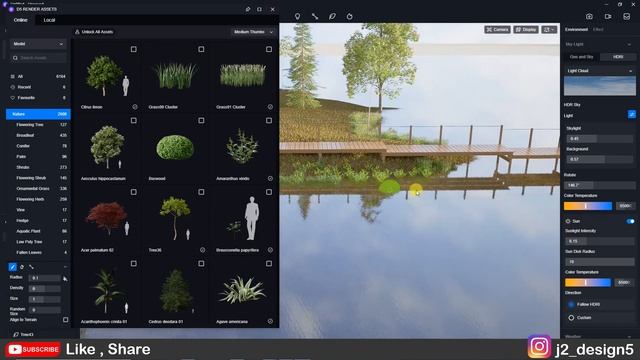Viewport: 640px width, 360px height.
Task: Select the Boxwood asset thumbnail
Action: (x=175, y=147)
